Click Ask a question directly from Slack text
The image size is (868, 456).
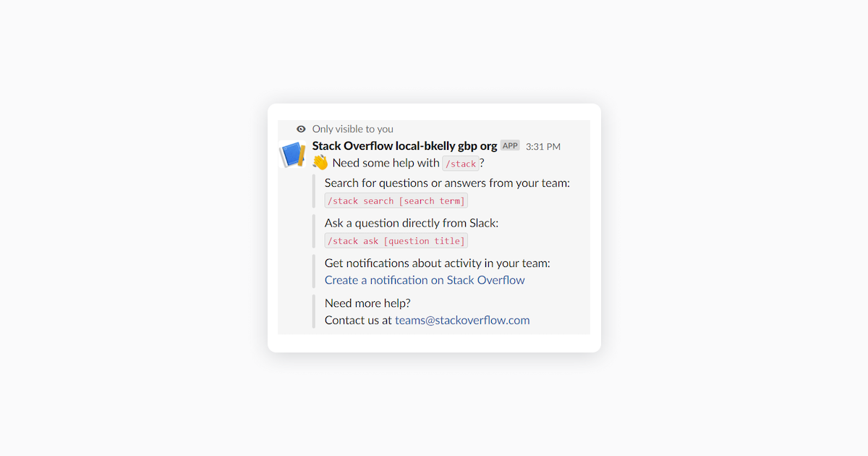coord(412,223)
